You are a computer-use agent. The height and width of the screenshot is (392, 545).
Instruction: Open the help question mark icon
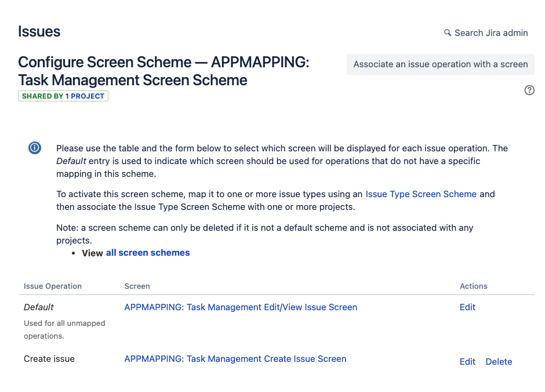coord(529,90)
